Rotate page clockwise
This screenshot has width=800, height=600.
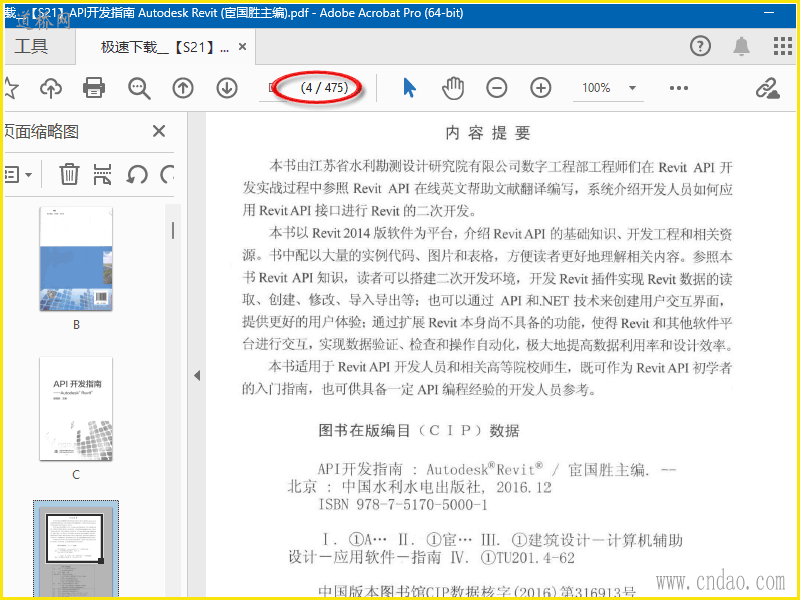(x=167, y=174)
